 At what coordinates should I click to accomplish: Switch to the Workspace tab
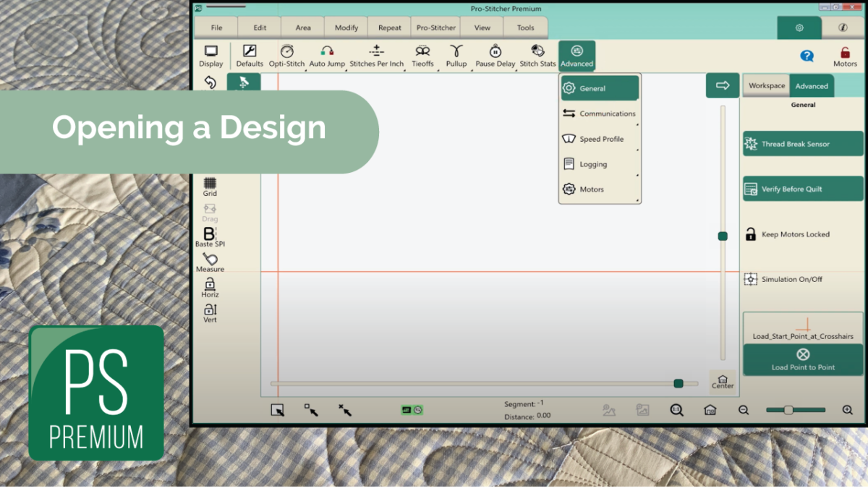pyautogui.click(x=765, y=85)
